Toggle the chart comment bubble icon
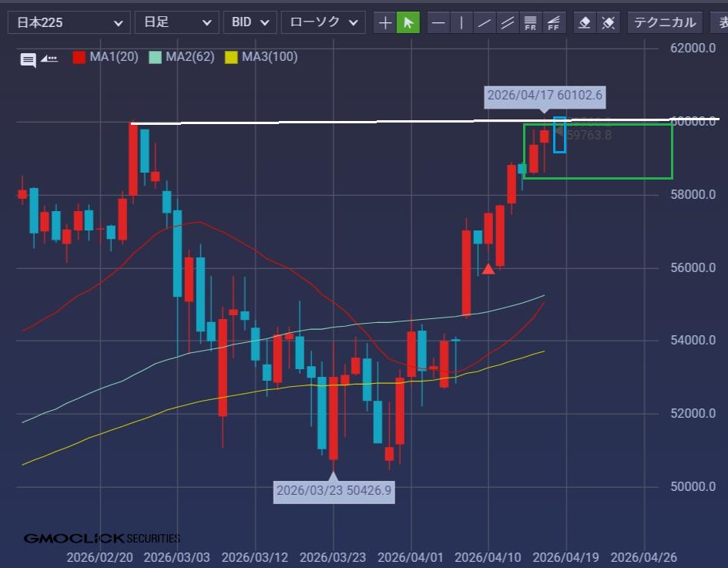Image resolution: width=728 pixels, height=568 pixels. [x=28, y=59]
